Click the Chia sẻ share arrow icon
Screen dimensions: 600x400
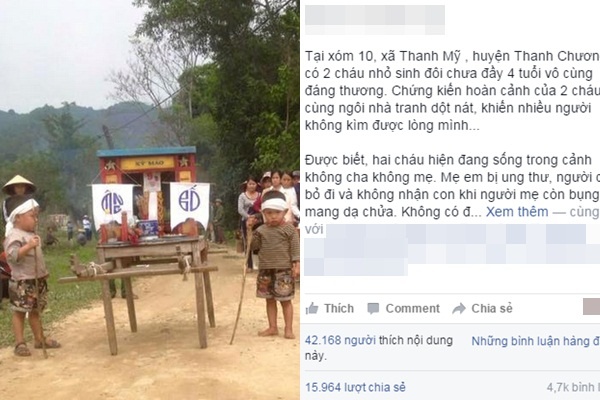(459, 309)
